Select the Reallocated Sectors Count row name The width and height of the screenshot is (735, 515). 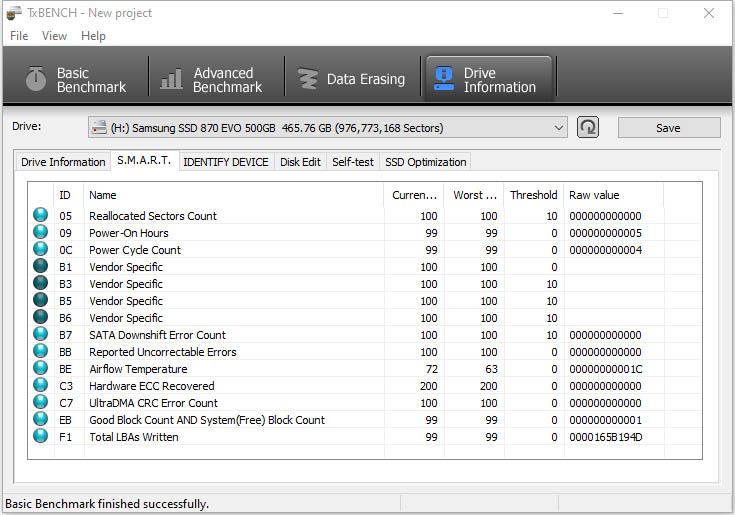point(153,216)
